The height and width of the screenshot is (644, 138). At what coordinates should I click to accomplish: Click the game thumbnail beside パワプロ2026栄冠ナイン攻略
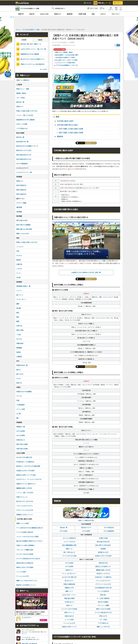(17, 8)
